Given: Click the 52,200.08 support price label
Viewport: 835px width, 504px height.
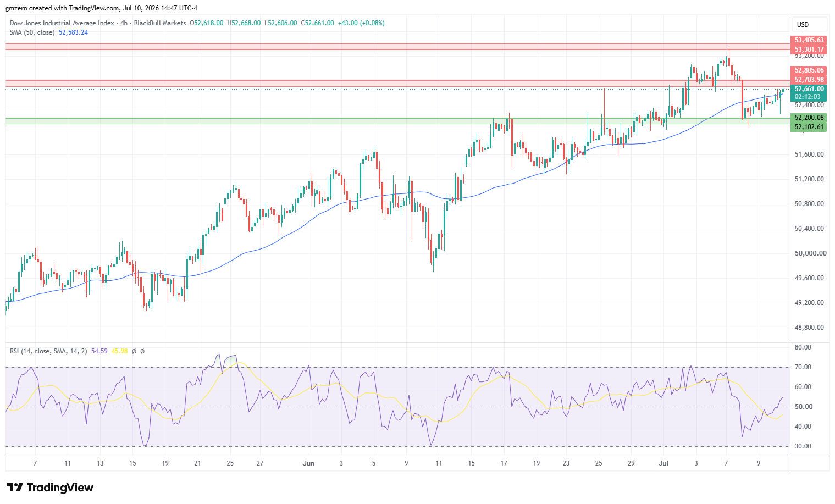Looking at the screenshot, I should [809, 118].
